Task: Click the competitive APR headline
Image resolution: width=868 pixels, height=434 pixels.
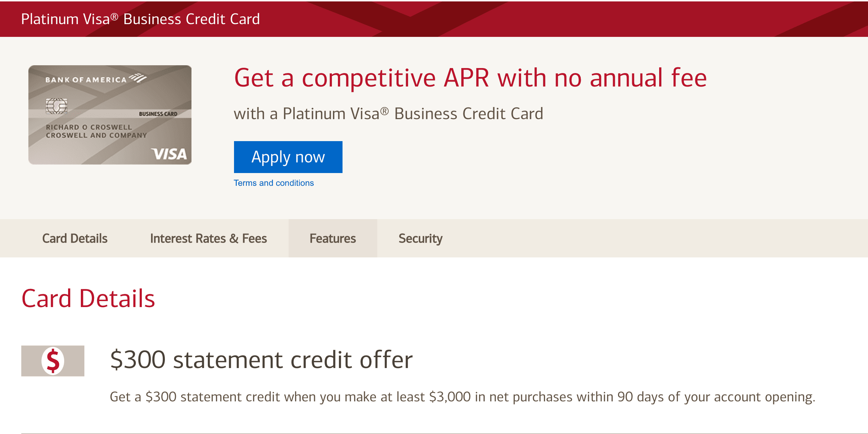Action: 470,78
